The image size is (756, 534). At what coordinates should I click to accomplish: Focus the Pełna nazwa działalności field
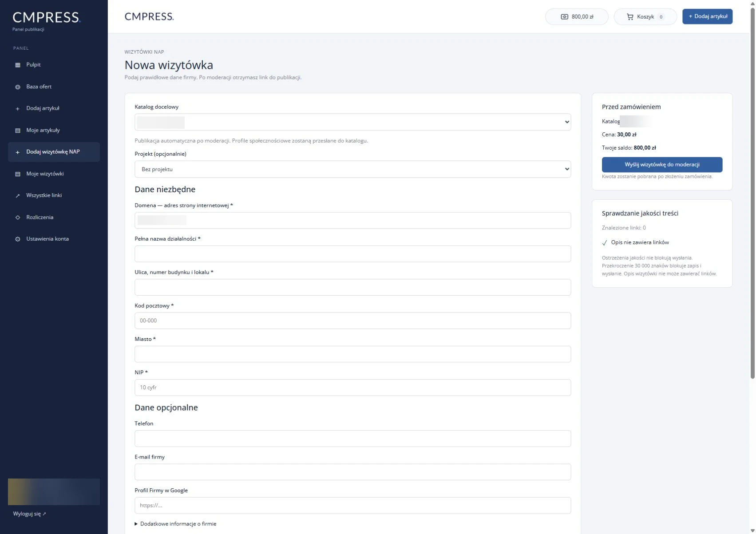pos(352,254)
